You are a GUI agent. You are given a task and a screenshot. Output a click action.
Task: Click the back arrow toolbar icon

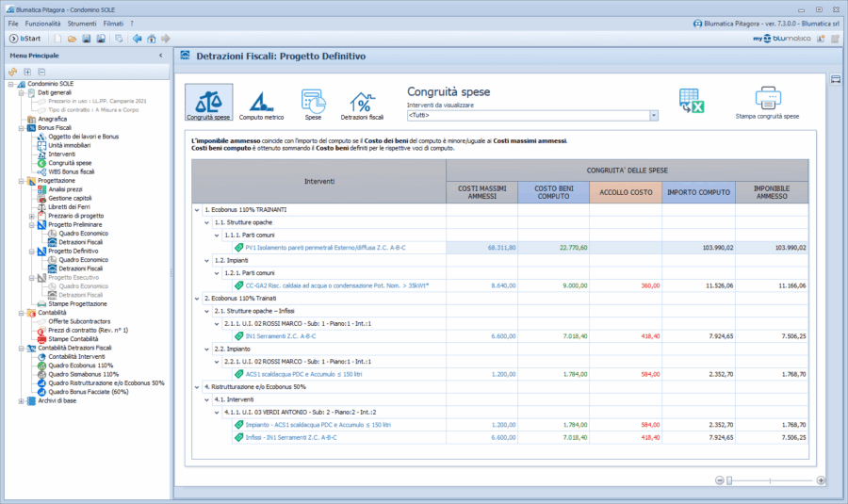coord(137,39)
